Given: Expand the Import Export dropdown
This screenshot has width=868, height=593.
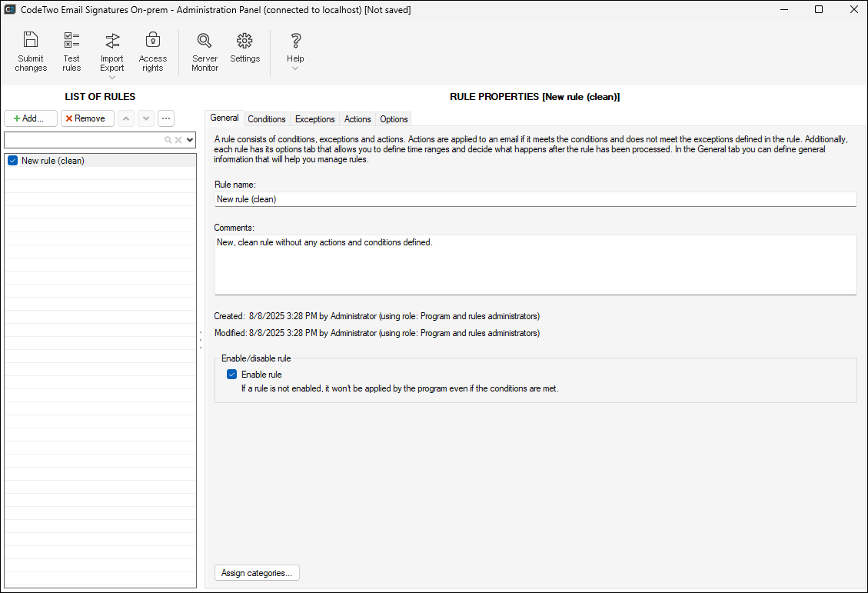Looking at the screenshot, I should coord(112,77).
